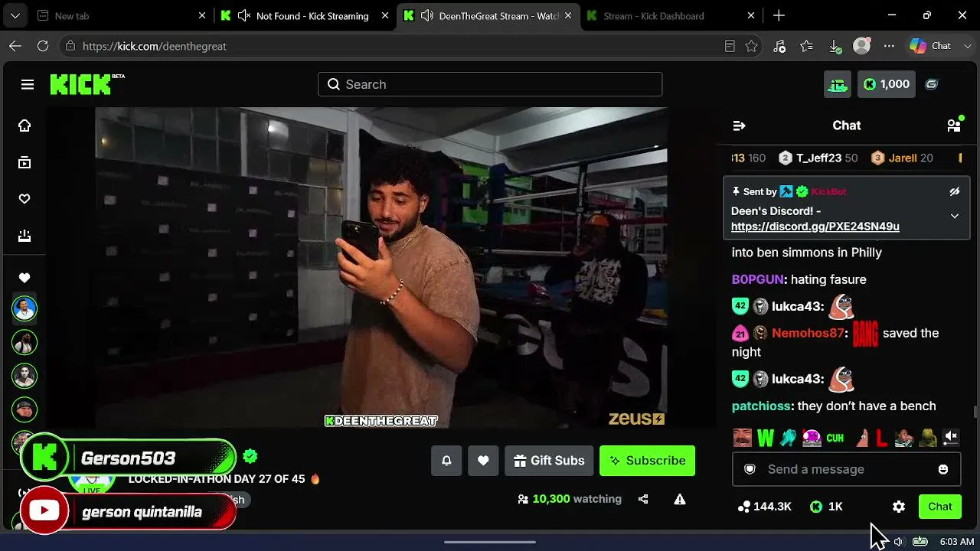
Task: Select the DeenTheGreat Stream tab
Action: [x=488, y=15]
